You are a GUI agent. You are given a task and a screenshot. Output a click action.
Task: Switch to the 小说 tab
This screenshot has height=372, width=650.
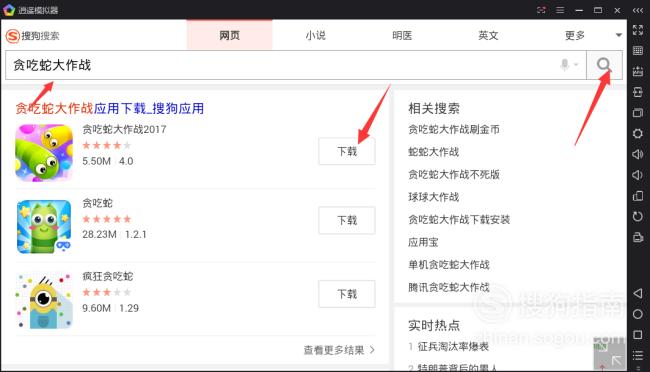tap(315, 35)
